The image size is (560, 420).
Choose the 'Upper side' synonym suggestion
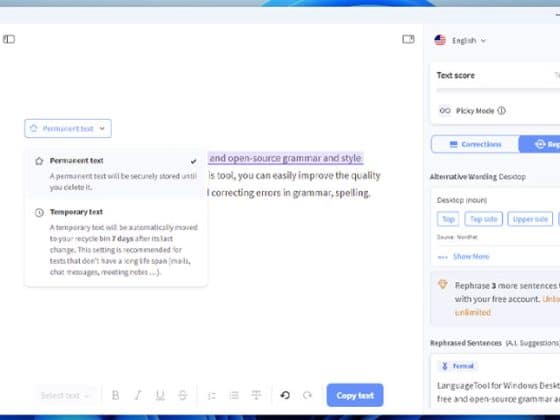pos(530,219)
